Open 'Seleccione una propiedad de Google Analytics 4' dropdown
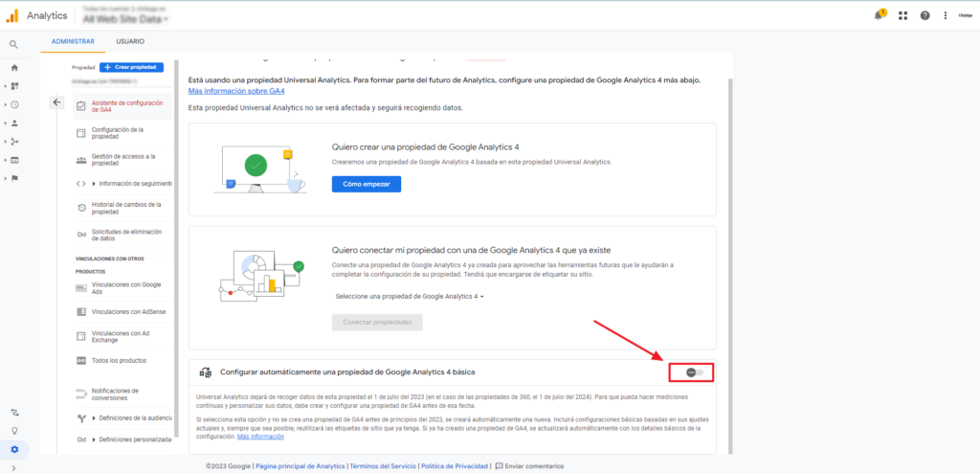This screenshot has width=980, height=473. point(410,297)
